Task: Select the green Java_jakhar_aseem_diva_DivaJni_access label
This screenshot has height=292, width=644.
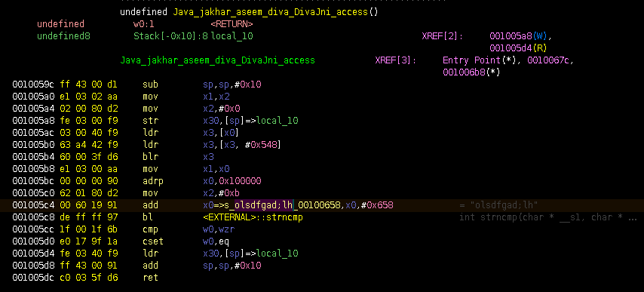Action: [217, 60]
